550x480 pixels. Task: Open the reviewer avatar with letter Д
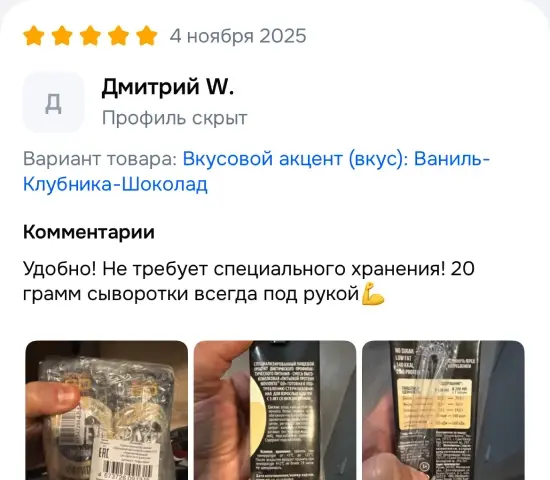[53, 102]
